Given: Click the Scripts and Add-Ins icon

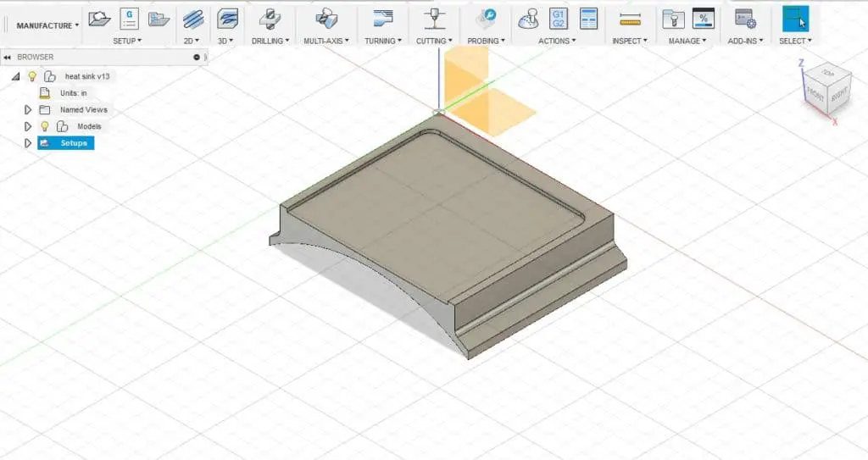Looking at the screenshot, I should (x=745, y=19).
